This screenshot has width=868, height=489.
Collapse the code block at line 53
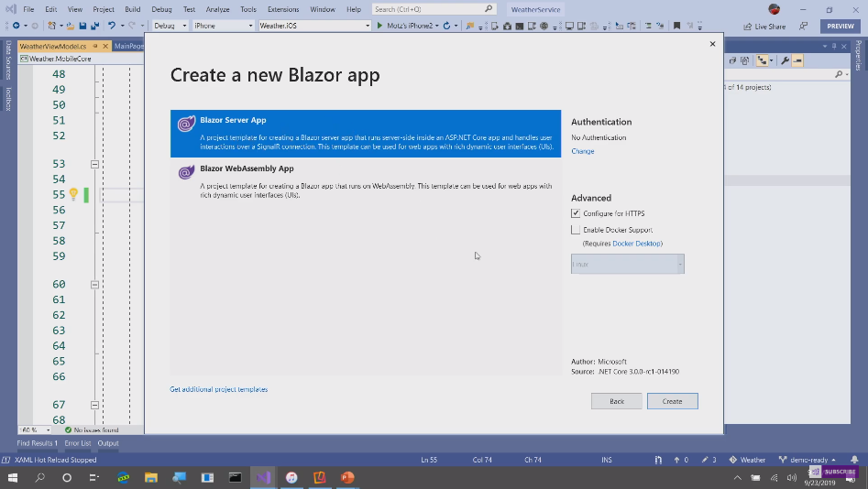click(x=94, y=164)
